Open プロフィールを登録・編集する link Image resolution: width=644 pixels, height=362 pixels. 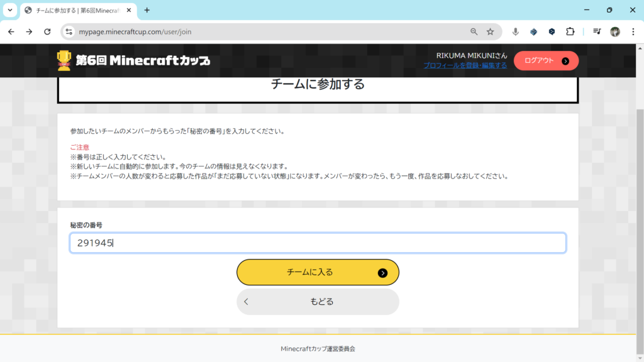[x=465, y=65]
